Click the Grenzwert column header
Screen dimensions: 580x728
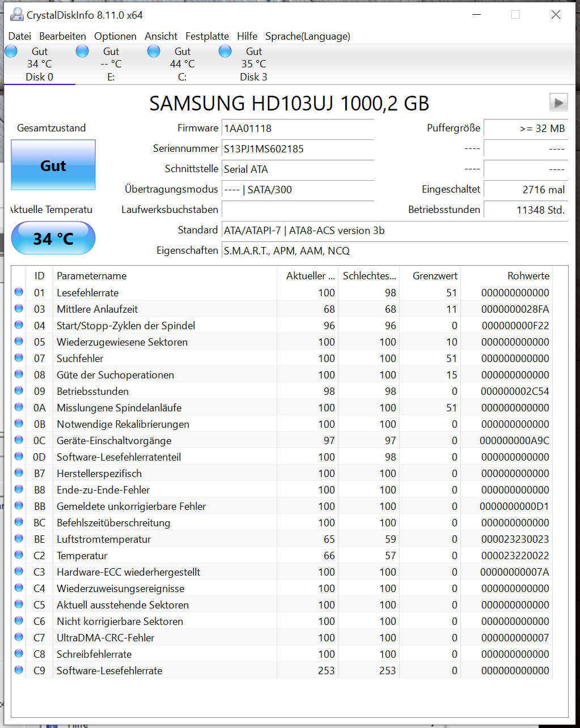coord(430,276)
